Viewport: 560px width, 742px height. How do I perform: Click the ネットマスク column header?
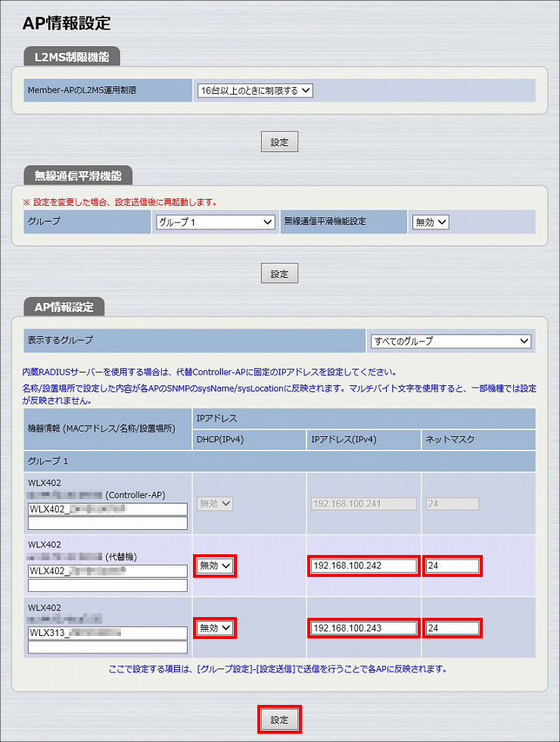coord(478,440)
